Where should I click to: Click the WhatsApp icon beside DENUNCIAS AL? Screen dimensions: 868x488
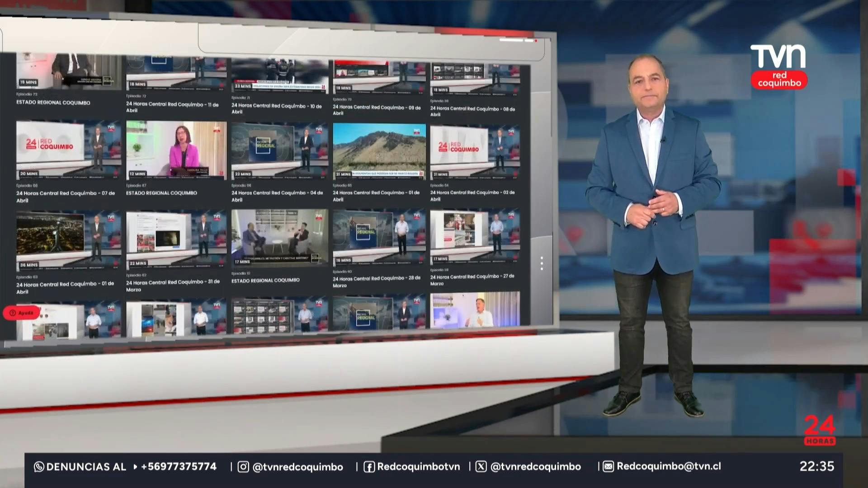coord(39,467)
